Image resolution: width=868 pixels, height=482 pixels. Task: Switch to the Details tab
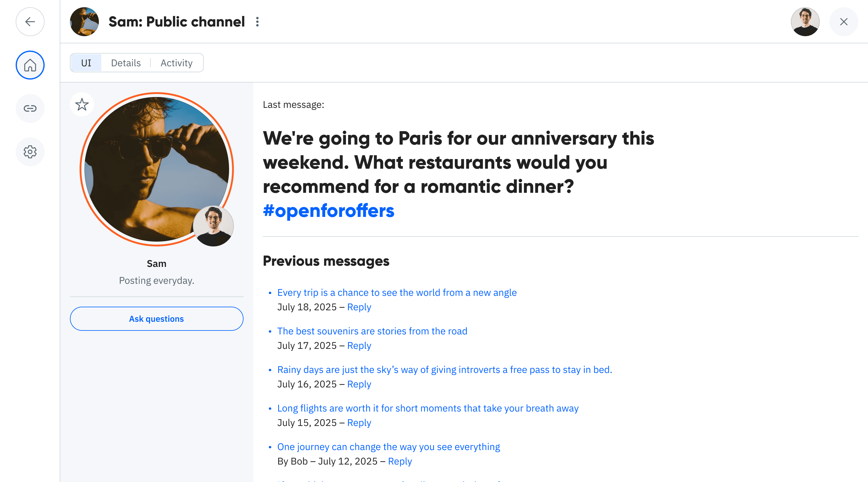pos(126,63)
